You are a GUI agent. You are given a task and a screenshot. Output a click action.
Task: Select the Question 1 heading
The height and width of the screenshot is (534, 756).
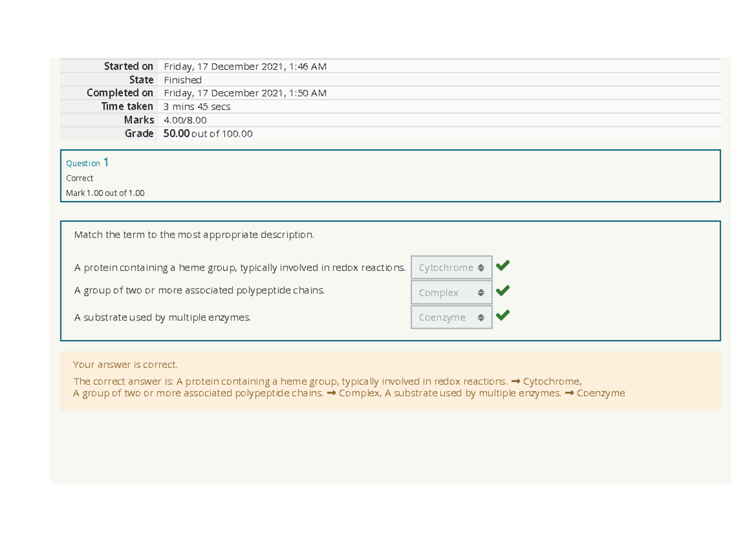(88, 162)
